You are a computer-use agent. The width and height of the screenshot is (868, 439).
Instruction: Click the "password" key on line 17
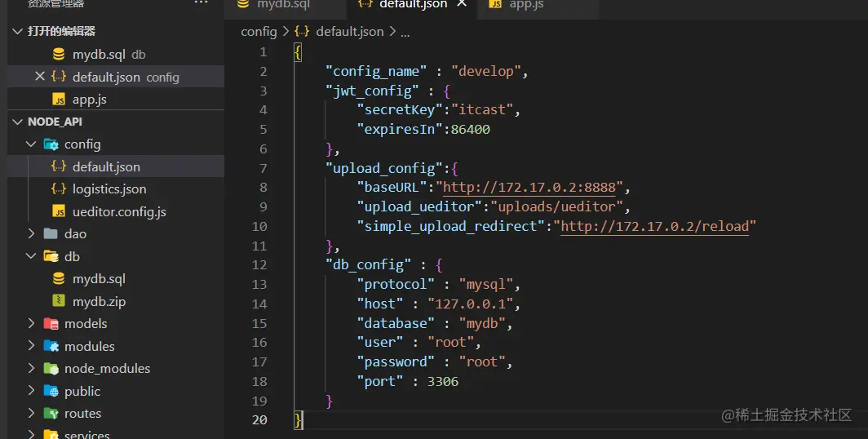pos(396,361)
